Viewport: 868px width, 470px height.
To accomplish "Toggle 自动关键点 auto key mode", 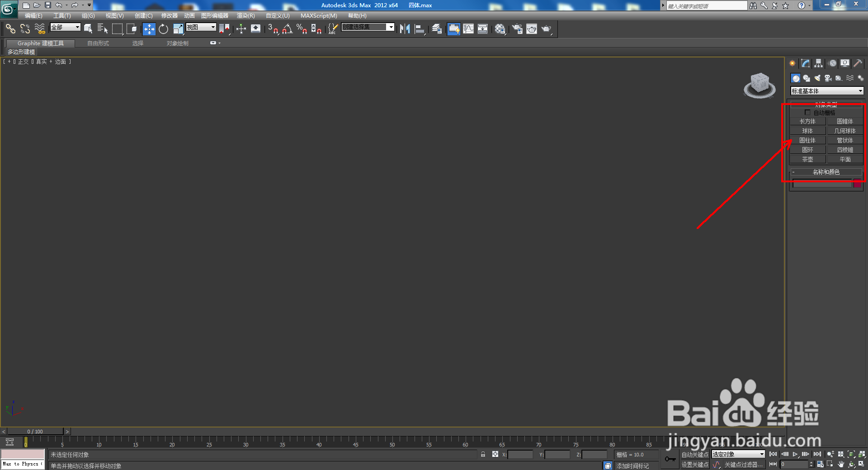I will coord(695,455).
